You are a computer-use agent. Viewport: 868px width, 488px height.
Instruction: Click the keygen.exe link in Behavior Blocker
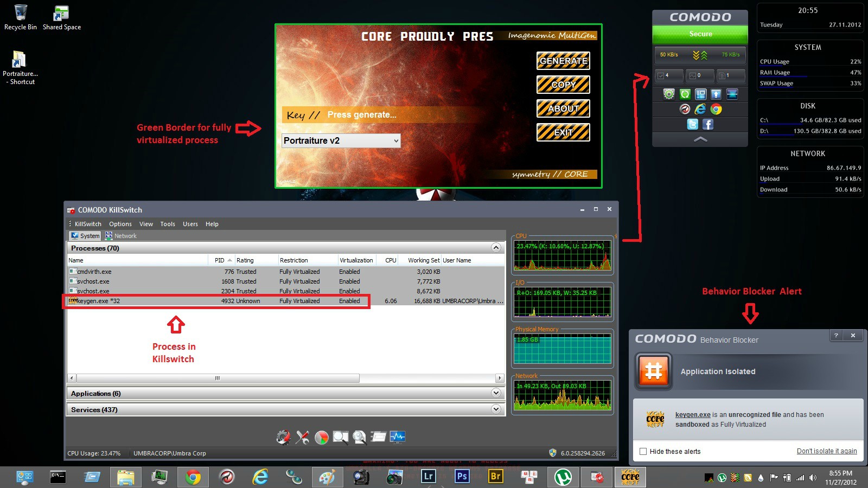(693, 415)
